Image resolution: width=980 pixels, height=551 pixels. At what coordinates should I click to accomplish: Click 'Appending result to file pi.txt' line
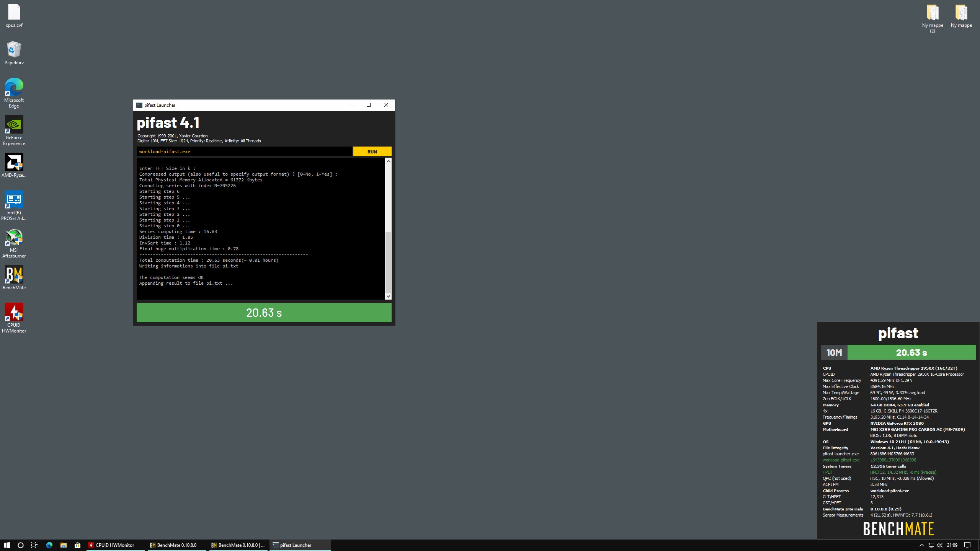tap(186, 283)
